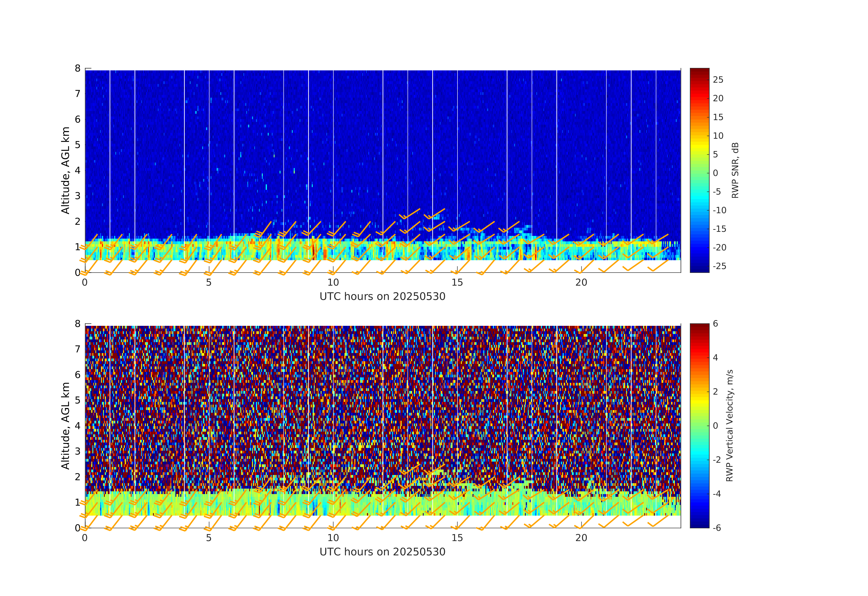Click the bottom plot's 'Altitude, AGL km' label

pyautogui.click(x=65, y=426)
